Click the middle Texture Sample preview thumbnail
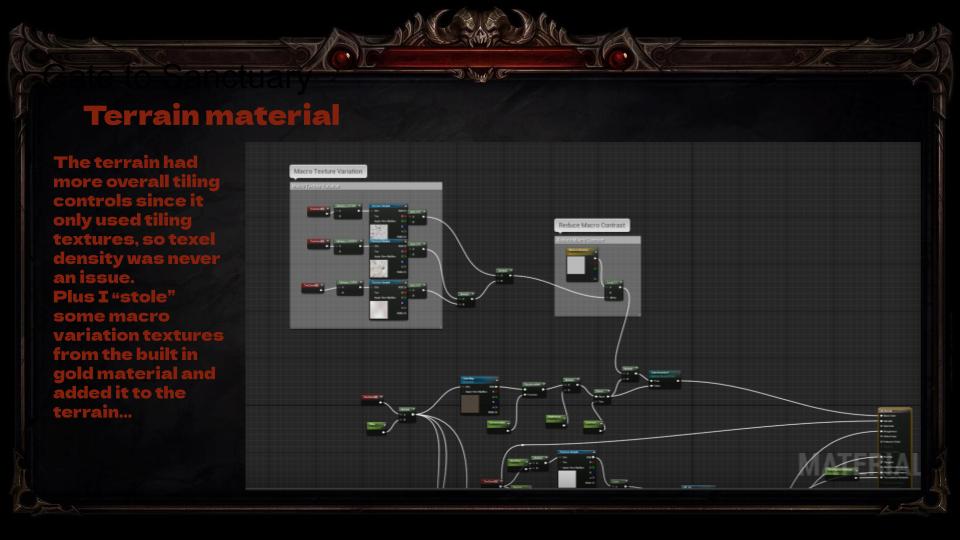This screenshot has height=540, width=960. coord(379,267)
